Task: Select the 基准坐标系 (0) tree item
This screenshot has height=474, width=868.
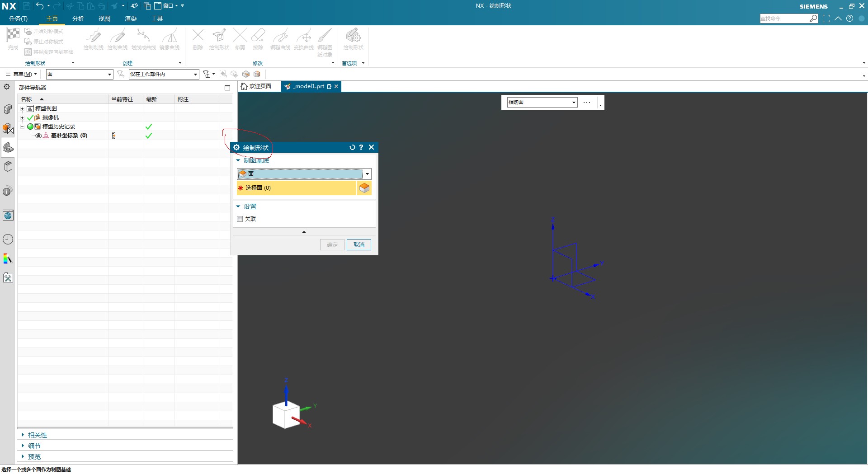Action: pyautogui.click(x=69, y=136)
